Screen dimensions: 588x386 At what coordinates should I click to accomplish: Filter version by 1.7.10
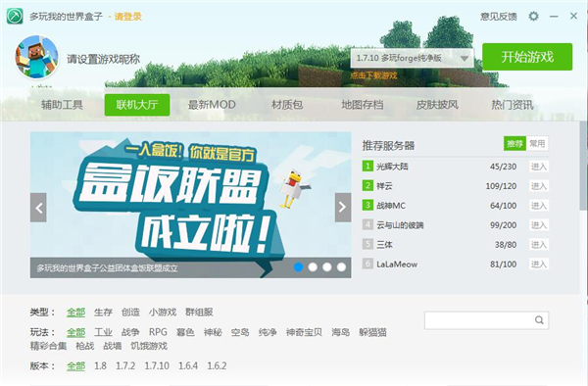[157, 365]
